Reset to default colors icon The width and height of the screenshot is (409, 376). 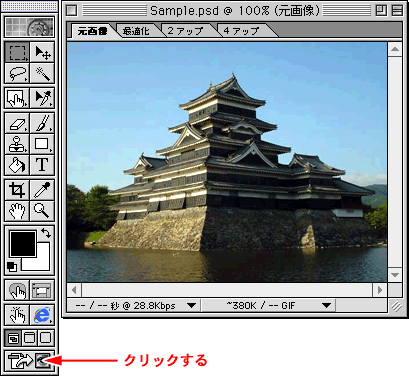[12, 267]
